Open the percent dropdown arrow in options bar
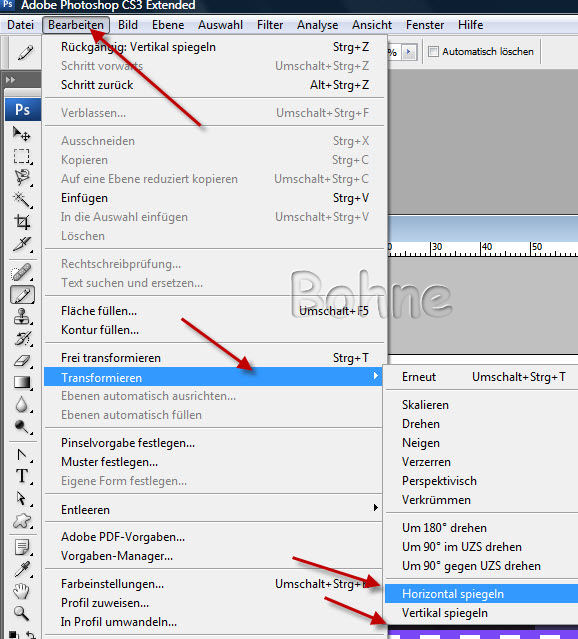 [x=409, y=52]
